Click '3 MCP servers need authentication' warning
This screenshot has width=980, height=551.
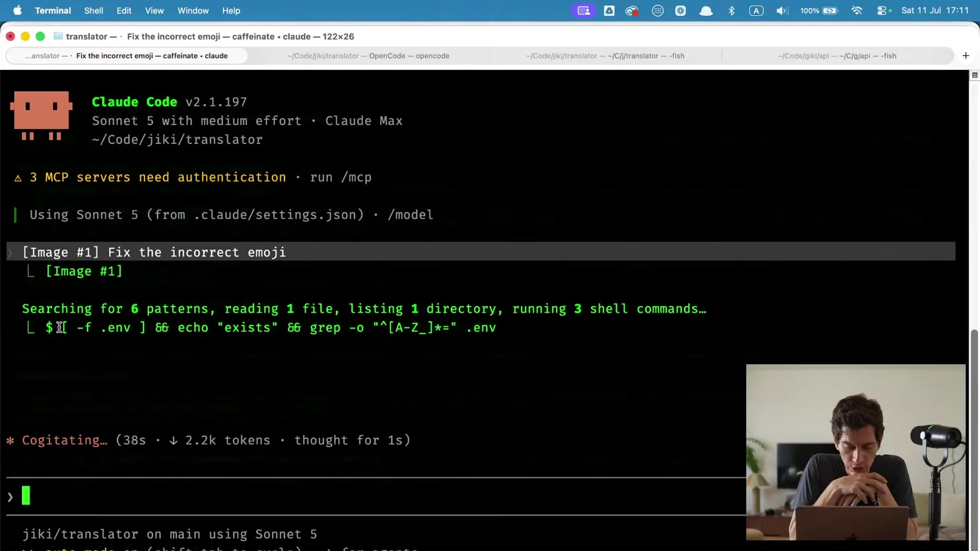(x=158, y=177)
